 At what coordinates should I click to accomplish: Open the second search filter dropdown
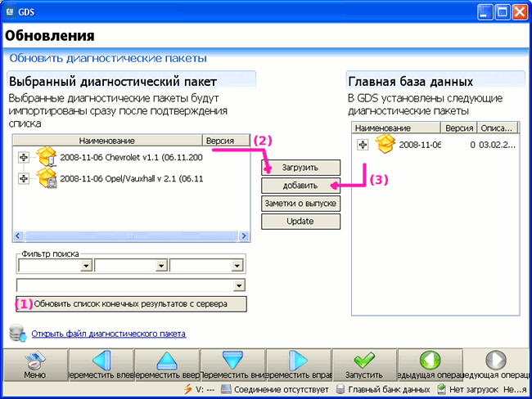click(x=161, y=266)
